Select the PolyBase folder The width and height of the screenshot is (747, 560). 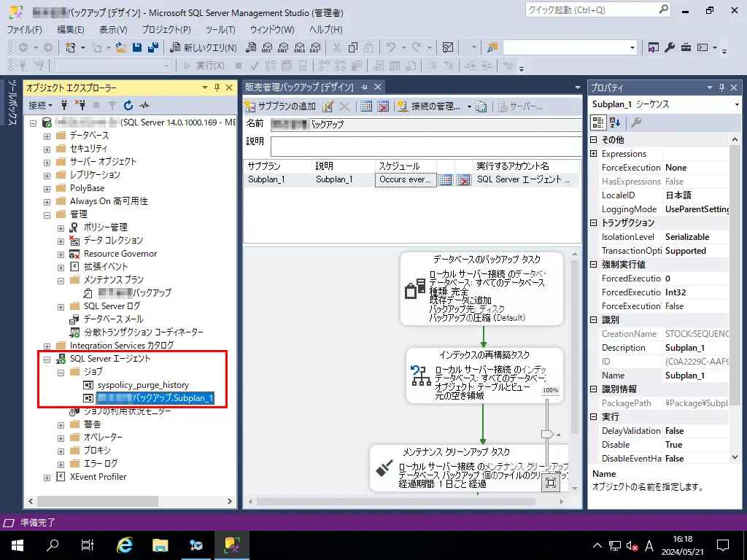[88, 188]
